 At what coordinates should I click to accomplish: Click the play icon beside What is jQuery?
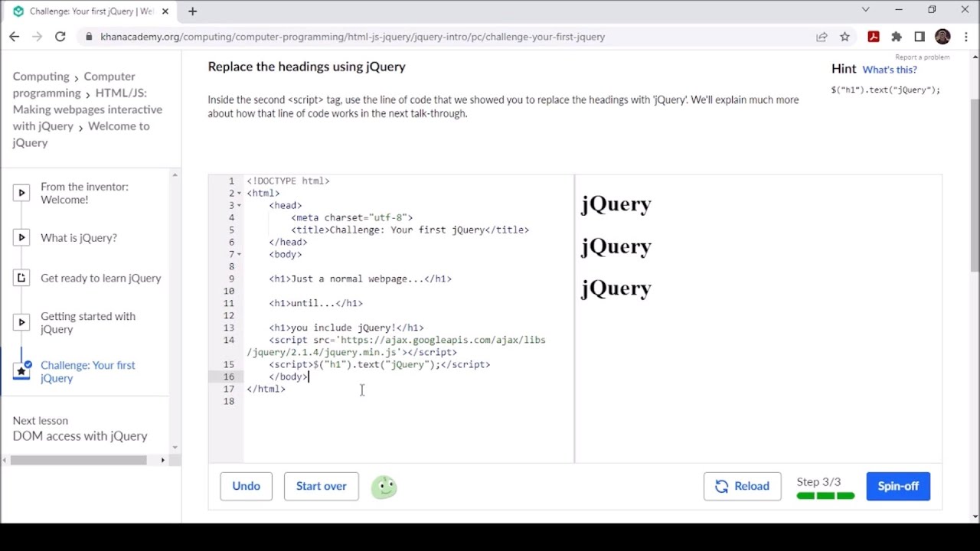[x=21, y=237]
